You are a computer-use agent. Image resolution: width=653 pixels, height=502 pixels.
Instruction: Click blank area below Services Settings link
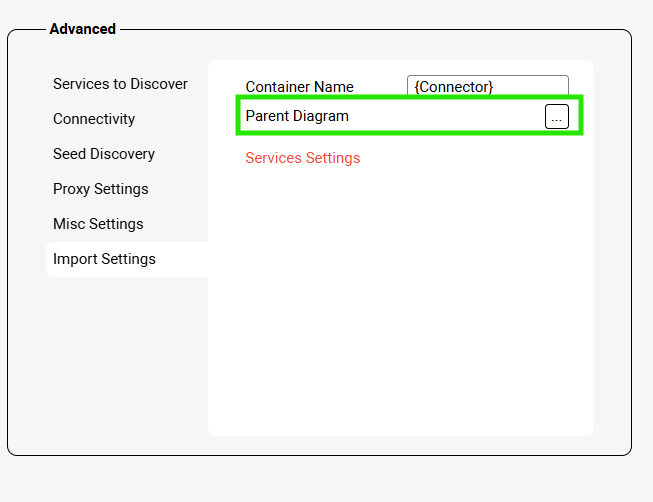[400, 300]
